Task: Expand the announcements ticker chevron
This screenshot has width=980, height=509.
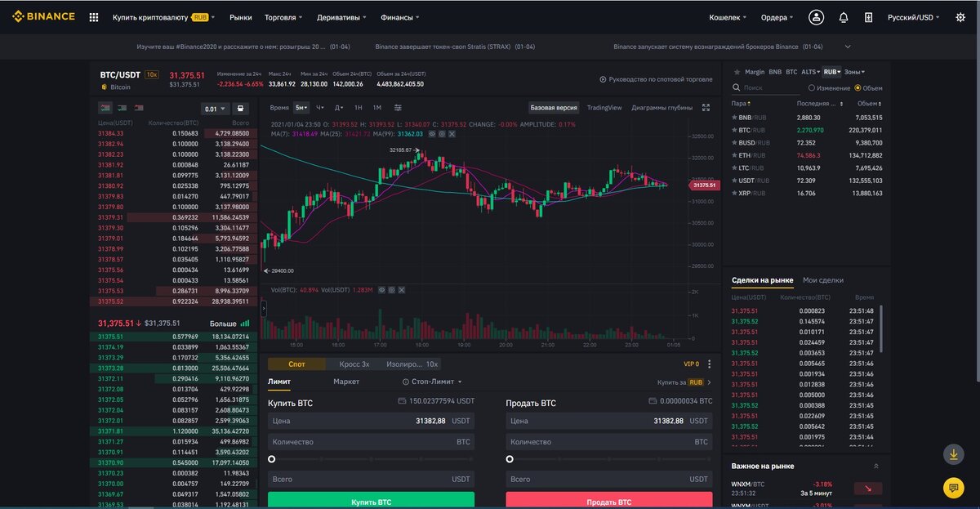Action: (x=848, y=47)
